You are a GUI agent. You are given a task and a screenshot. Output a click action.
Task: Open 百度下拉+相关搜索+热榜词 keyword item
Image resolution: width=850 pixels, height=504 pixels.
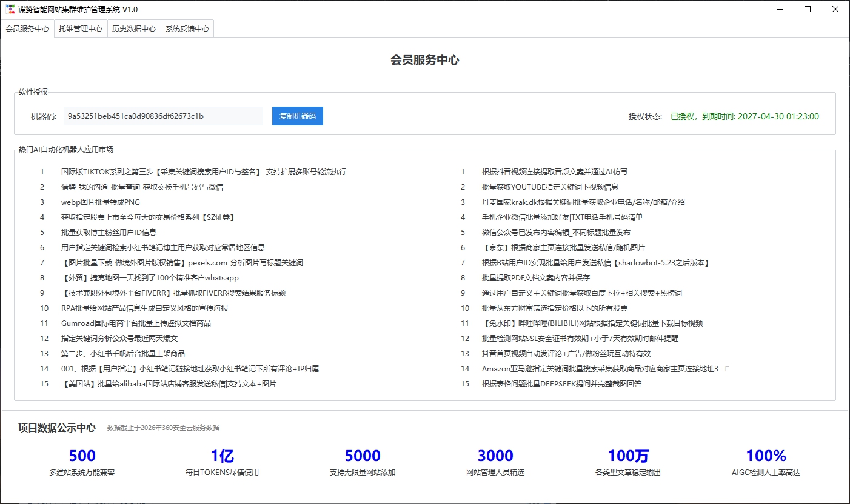pyautogui.click(x=582, y=293)
